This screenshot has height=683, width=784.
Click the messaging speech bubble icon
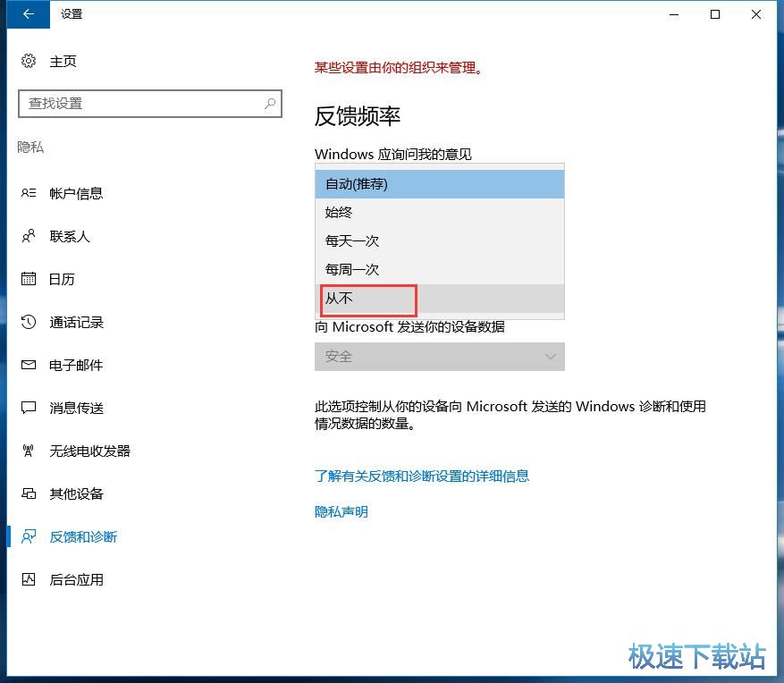pyautogui.click(x=29, y=408)
